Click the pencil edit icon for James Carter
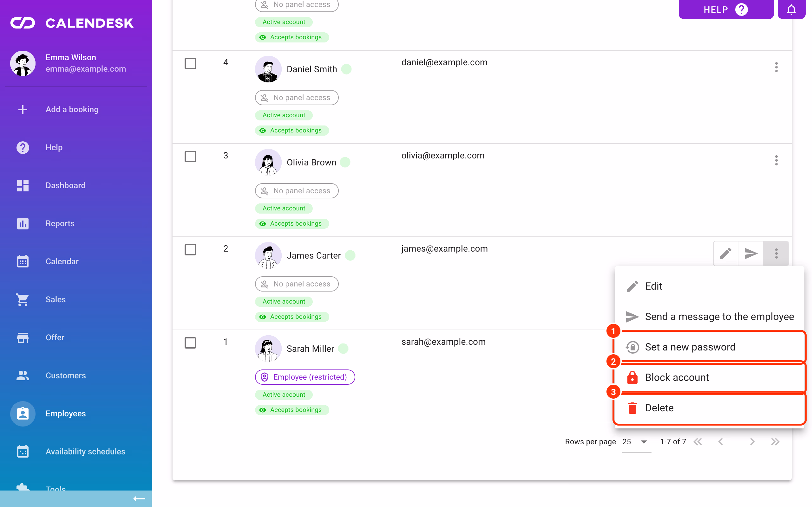Viewport: 812px width, 507px height. pyautogui.click(x=725, y=253)
